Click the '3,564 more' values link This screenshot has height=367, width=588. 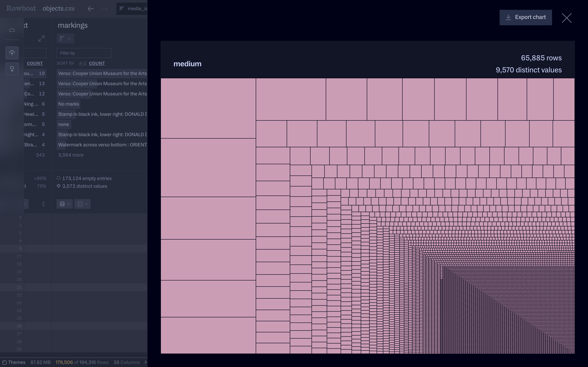pos(71,155)
